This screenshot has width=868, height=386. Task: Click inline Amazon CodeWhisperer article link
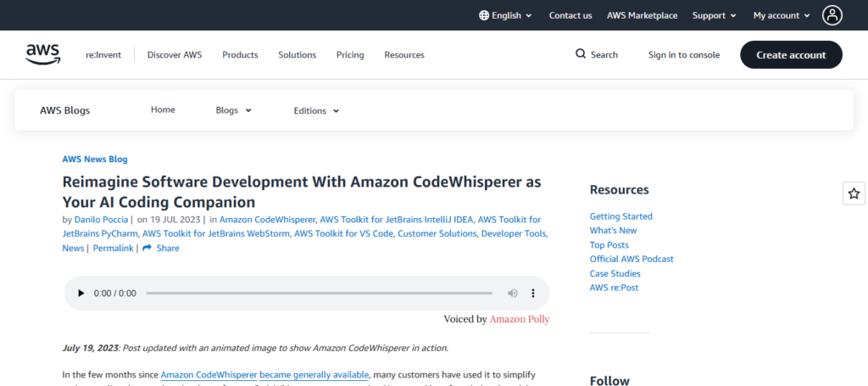pyautogui.click(x=209, y=375)
